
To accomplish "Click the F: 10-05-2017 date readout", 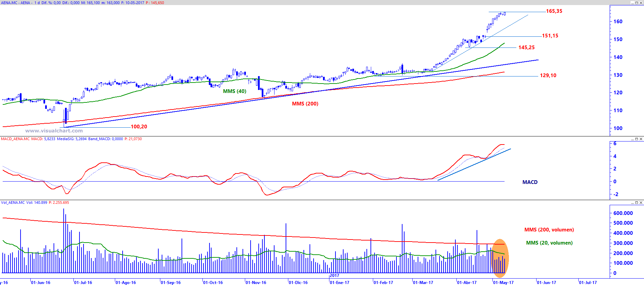I will [133, 3].
